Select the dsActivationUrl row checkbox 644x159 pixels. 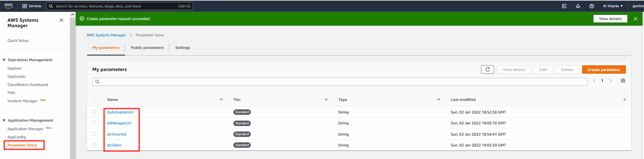94,112
